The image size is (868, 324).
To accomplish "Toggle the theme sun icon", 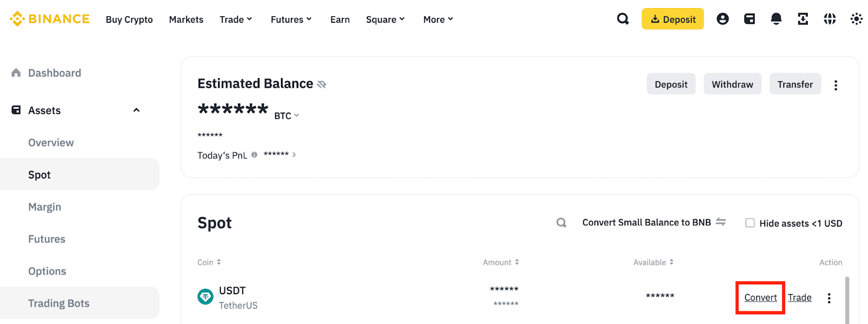I will click(856, 19).
